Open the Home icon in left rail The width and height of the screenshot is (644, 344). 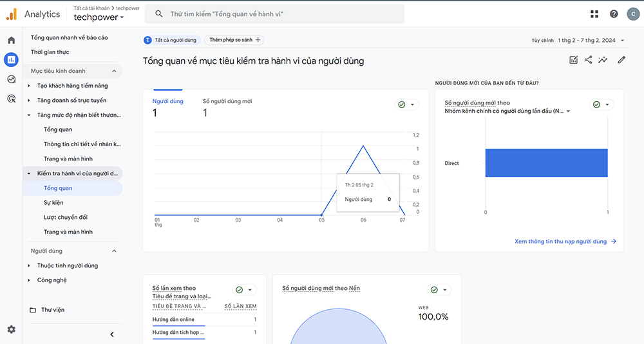11,41
